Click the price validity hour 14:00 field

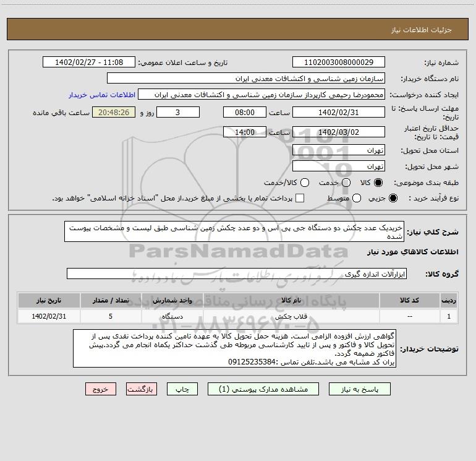tap(245, 132)
